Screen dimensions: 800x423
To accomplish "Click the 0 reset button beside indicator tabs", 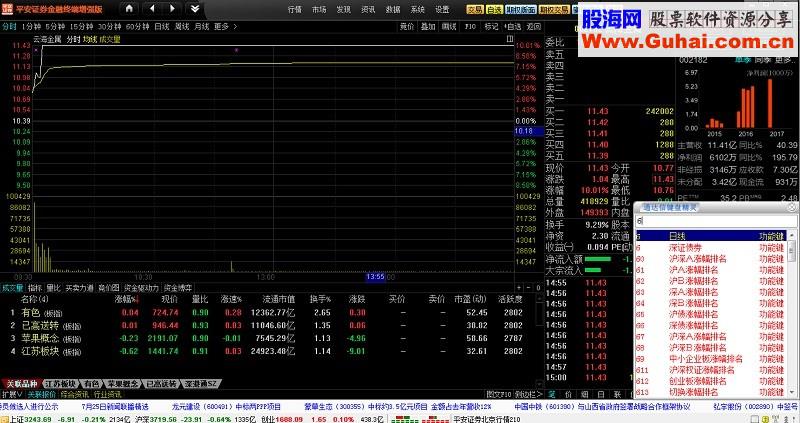I will point(538,288).
